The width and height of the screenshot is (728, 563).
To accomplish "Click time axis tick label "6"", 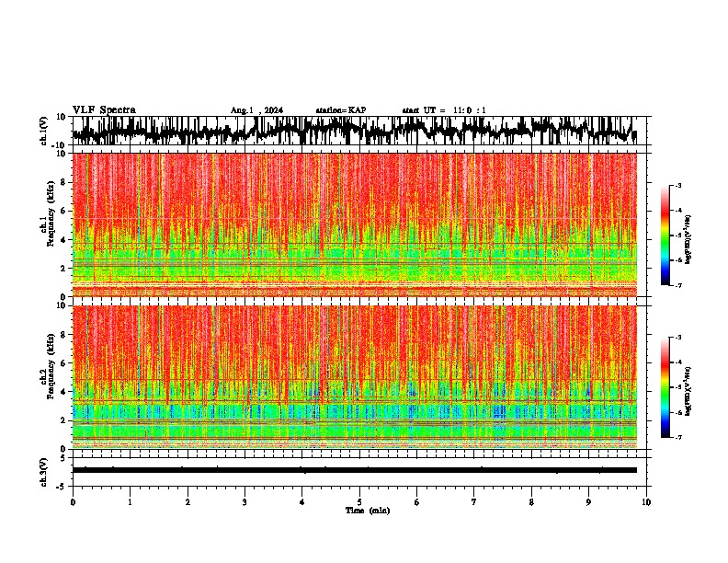I will [417, 502].
